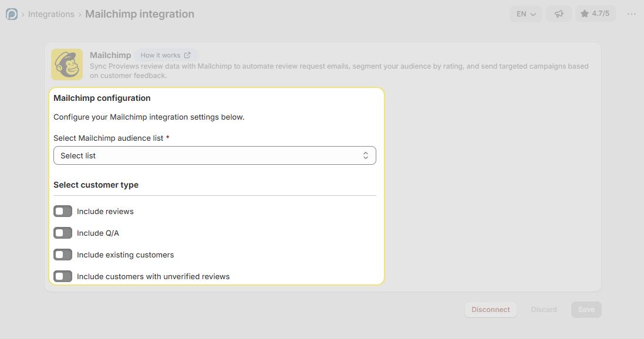The width and height of the screenshot is (644, 339).
Task: Open the How it works external link
Action: tap(166, 55)
